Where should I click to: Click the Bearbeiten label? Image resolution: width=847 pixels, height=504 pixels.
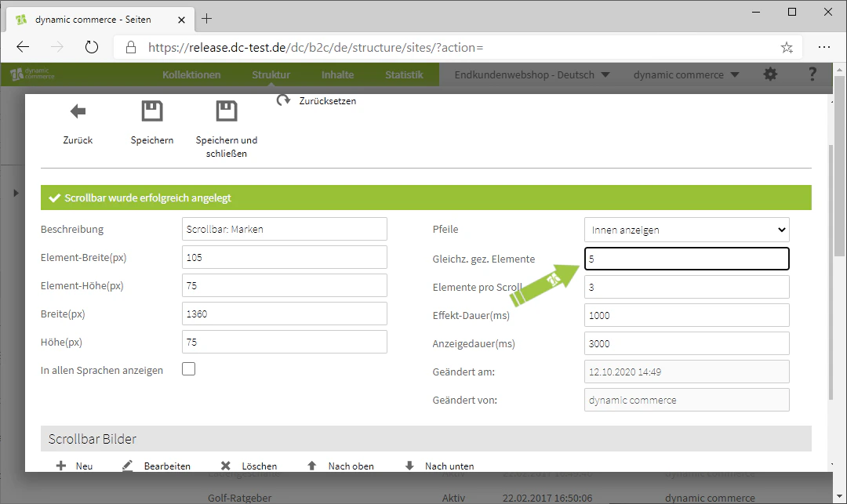pos(167,466)
